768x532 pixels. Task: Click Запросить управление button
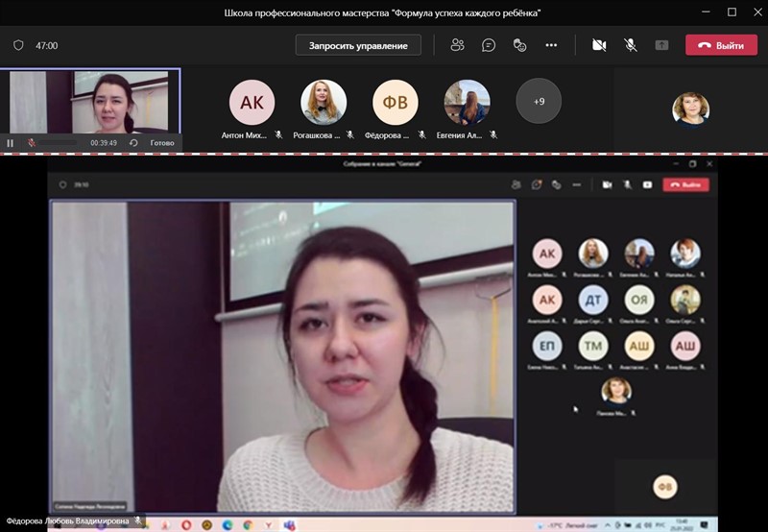point(358,45)
